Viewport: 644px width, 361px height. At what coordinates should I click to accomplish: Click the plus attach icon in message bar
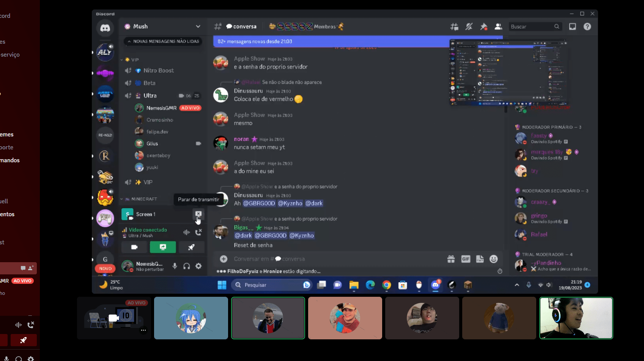click(x=224, y=259)
